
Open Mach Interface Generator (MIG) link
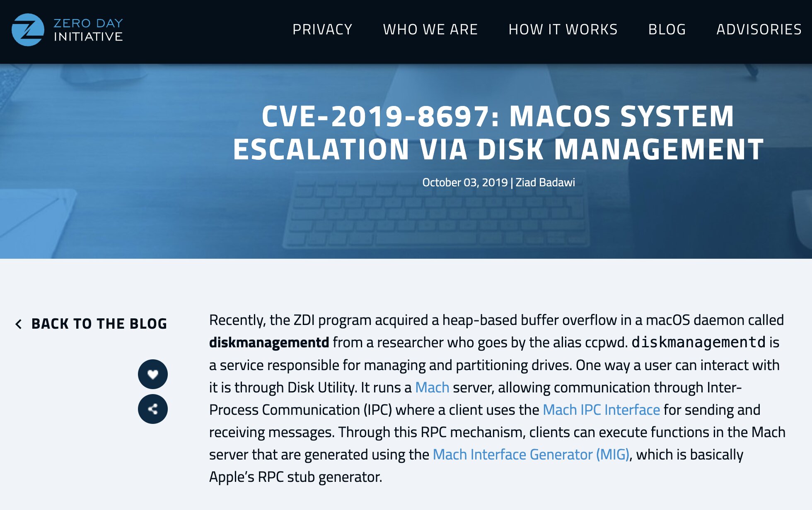click(x=531, y=455)
